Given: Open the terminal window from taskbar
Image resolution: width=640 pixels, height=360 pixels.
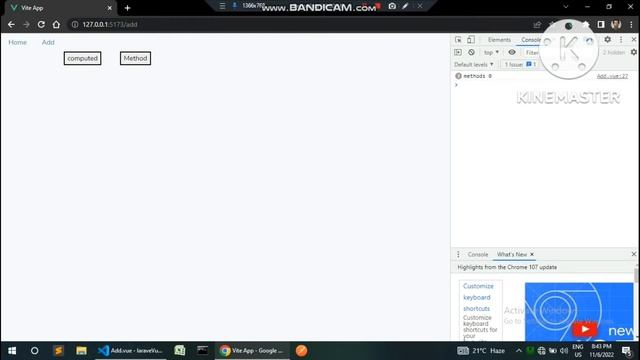Looking at the screenshot, I should pyautogui.click(x=202, y=351).
